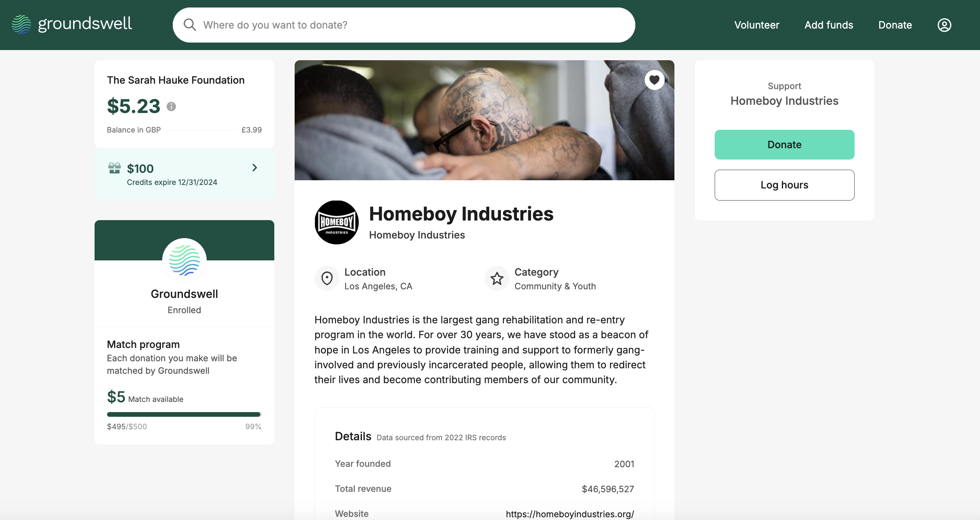The height and width of the screenshot is (520, 980).
Task: Click the location pin icon
Action: pos(327,278)
